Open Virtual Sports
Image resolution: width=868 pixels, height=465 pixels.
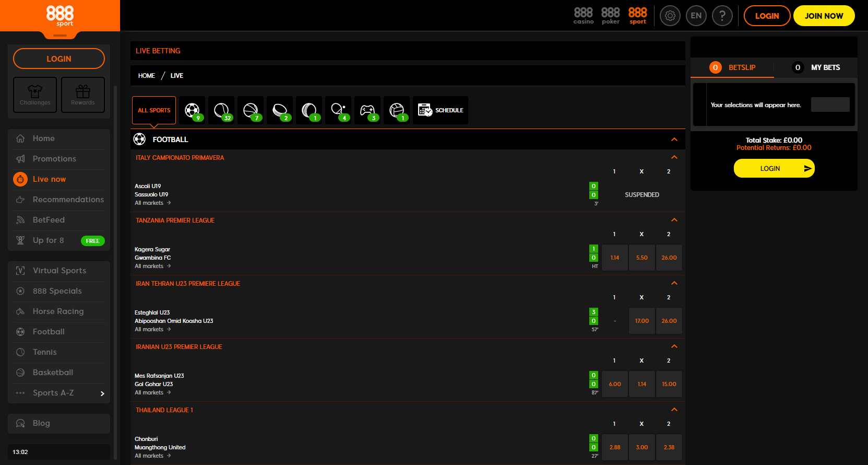[x=59, y=271]
